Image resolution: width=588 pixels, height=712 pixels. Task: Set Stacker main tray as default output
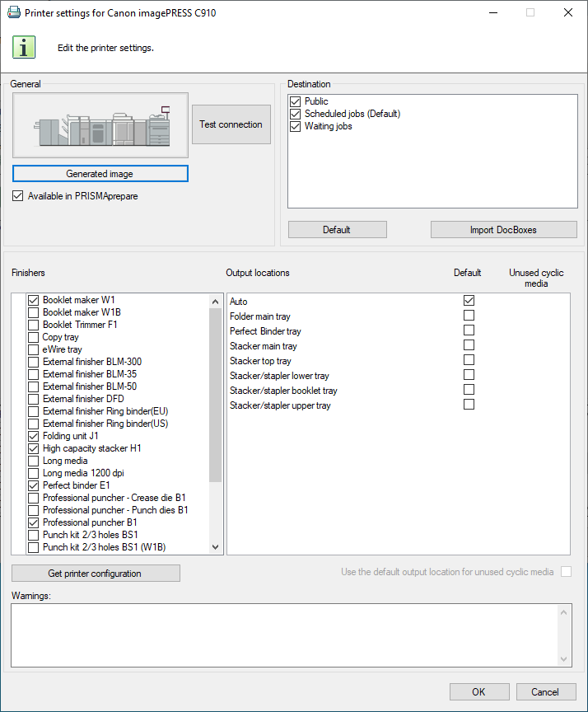[x=469, y=345]
